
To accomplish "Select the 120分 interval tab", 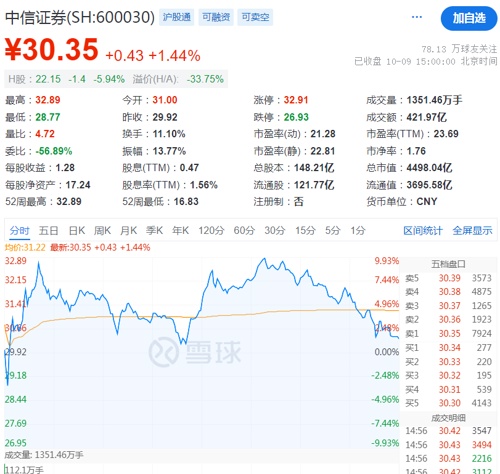I will click(x=211, y=230).
